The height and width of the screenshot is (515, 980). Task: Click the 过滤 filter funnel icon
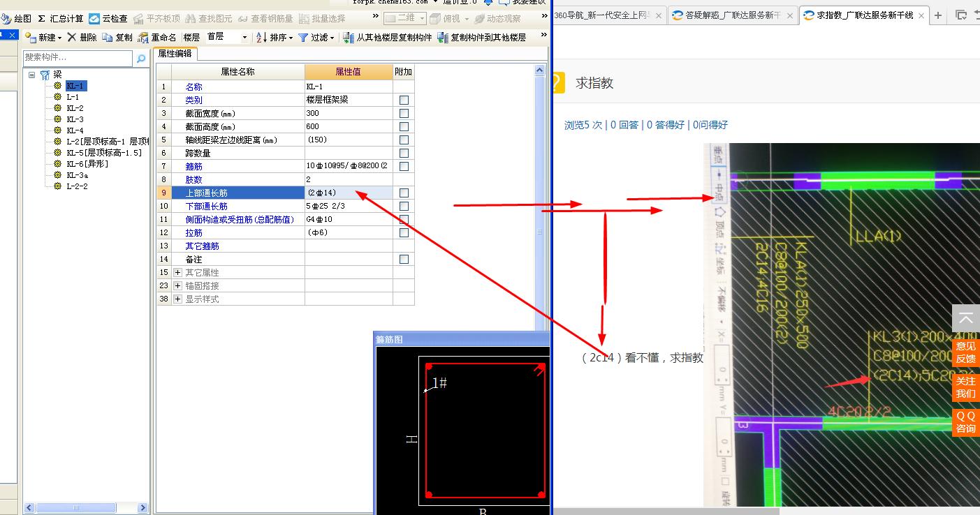[303, 37]
